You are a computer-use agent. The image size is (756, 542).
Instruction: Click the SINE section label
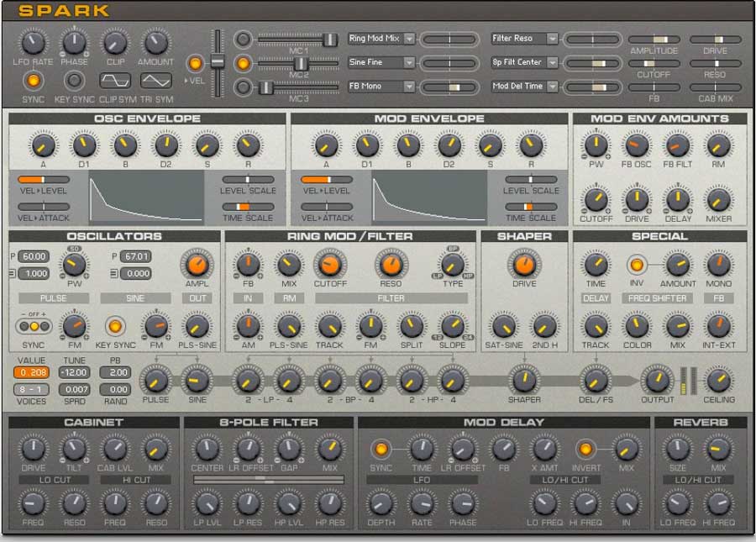[135, 298]
